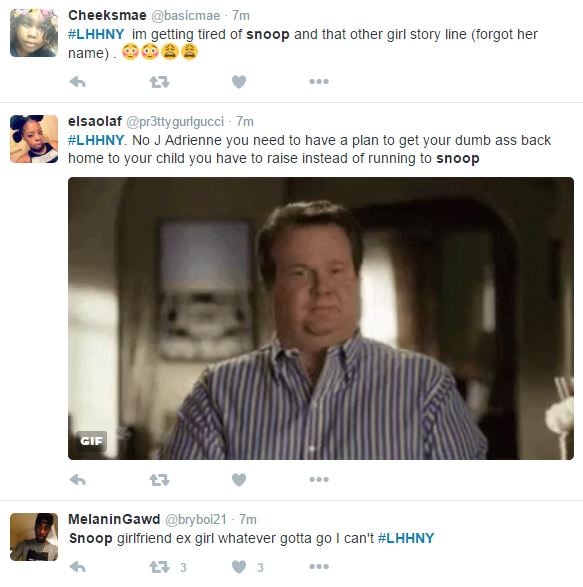Retweet MelaninGawd's tweet with 3 retweets
Image resolution: width=583 pixels, height=587 pixels.
pos(160,567)
